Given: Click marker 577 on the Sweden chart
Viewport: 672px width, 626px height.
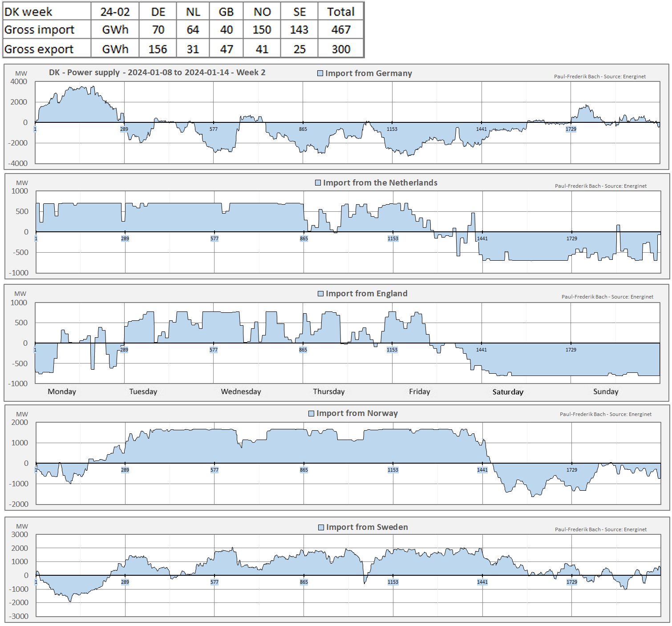Looking at the screenshot, I should point(214,582).
